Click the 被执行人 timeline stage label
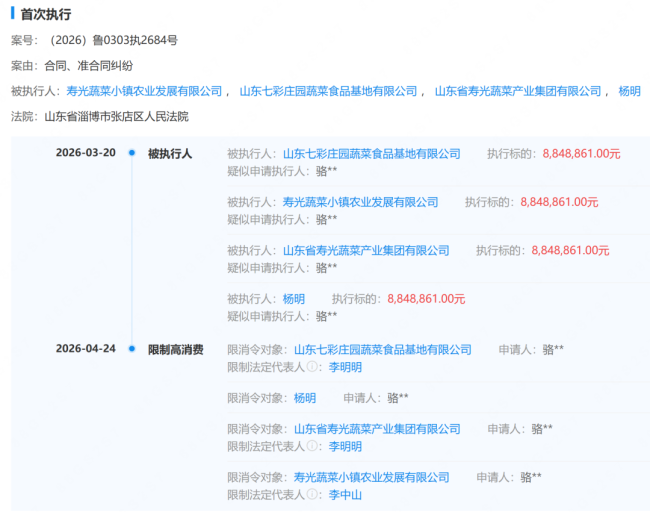 click(170, 154)
